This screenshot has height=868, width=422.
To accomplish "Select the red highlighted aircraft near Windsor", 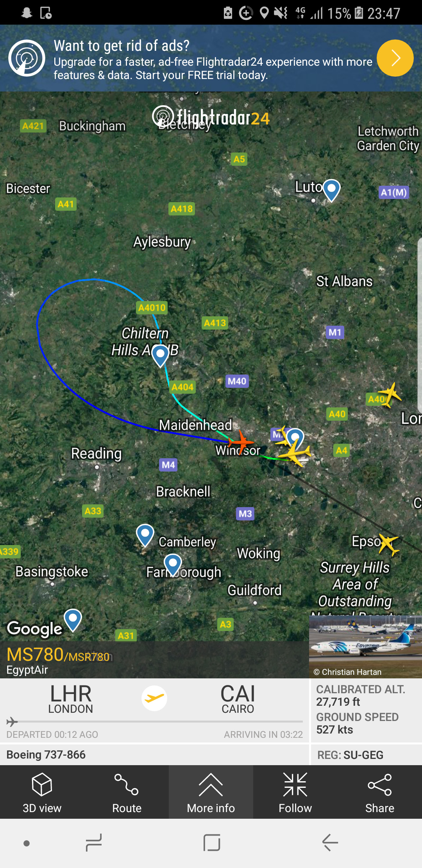I will (241, 443).
